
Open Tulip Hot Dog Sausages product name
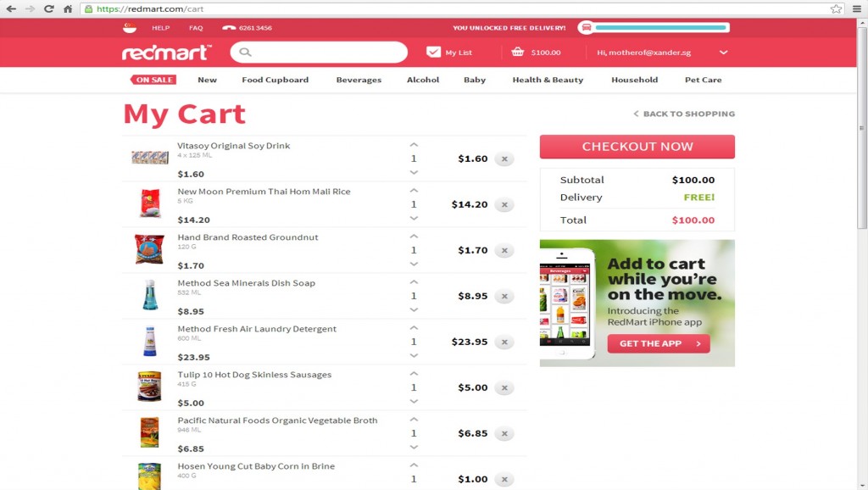click(x=254, y=375)
